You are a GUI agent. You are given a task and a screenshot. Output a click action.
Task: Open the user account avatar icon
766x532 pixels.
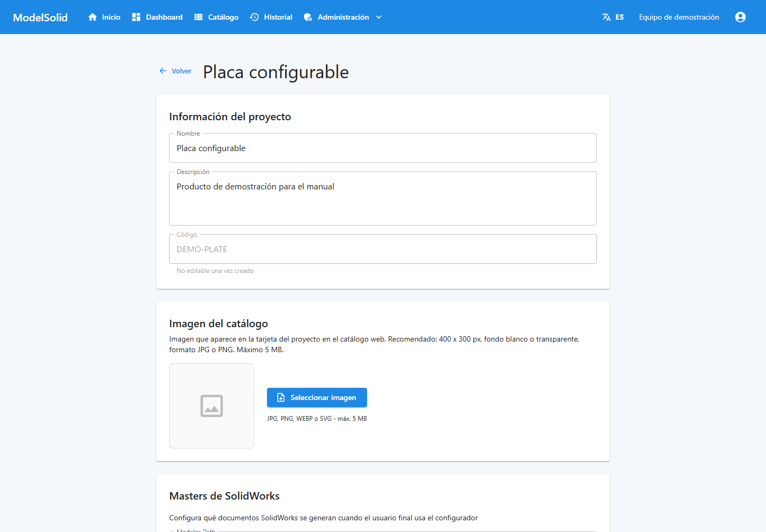(740, 17)
